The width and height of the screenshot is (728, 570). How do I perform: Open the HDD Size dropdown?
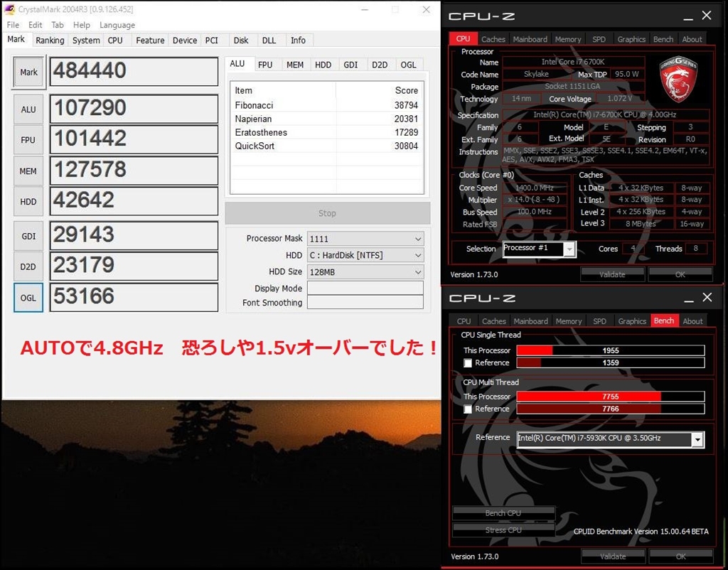tap(365, 272)
